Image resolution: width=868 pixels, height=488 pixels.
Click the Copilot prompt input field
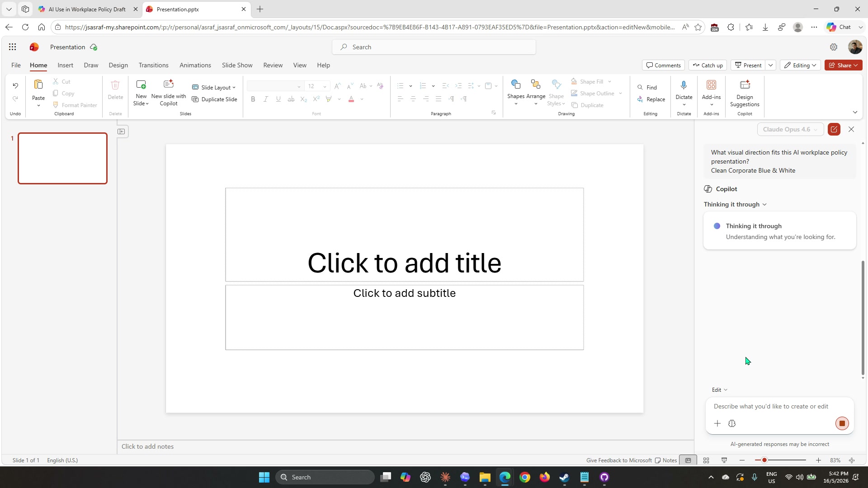click(779, 407)
